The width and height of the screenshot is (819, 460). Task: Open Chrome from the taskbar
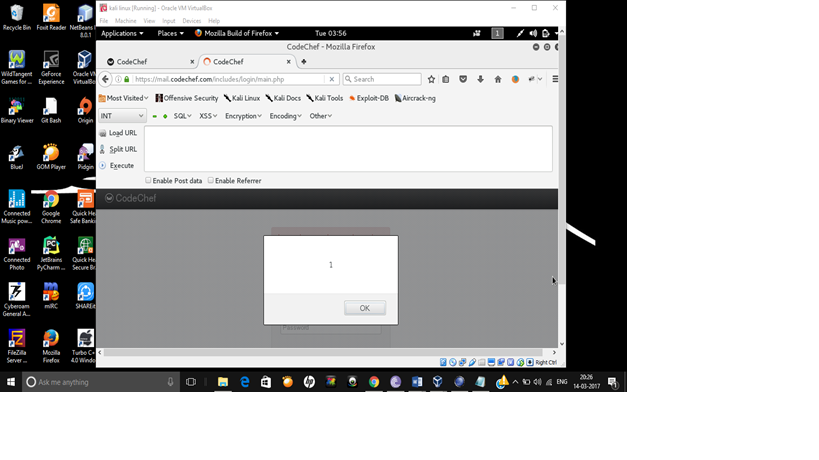pos(373,382)
